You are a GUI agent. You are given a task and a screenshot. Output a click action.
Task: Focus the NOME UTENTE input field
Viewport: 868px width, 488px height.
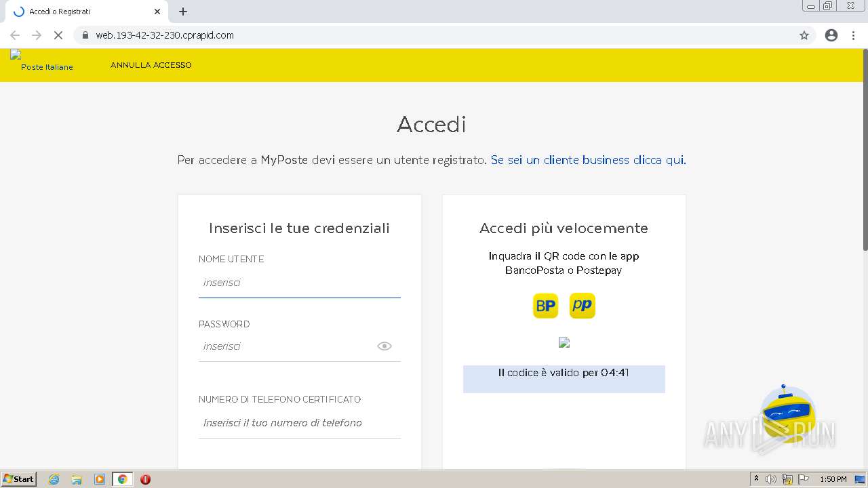(x=300, y=283)
